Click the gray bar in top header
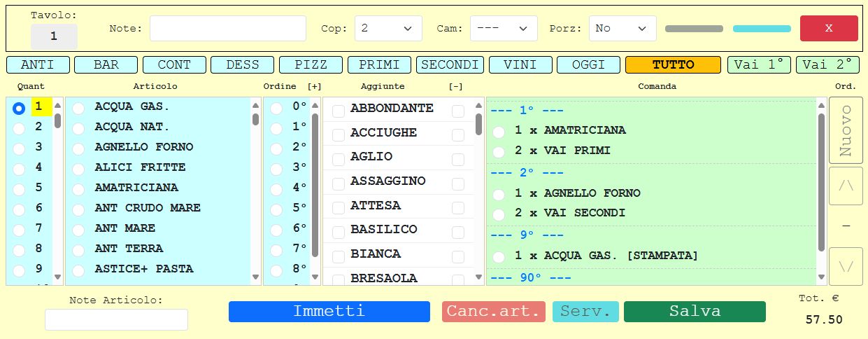 click(x=693, y=29)
